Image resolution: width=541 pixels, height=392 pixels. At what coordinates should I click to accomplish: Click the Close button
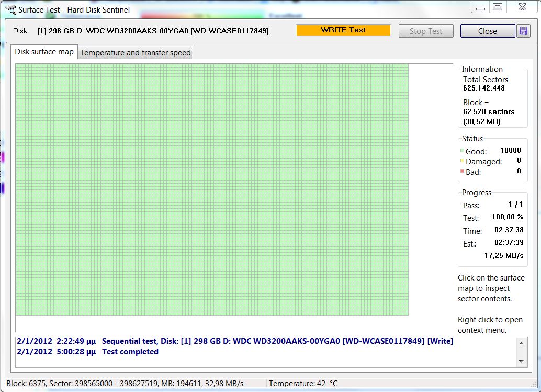point(488,31)
